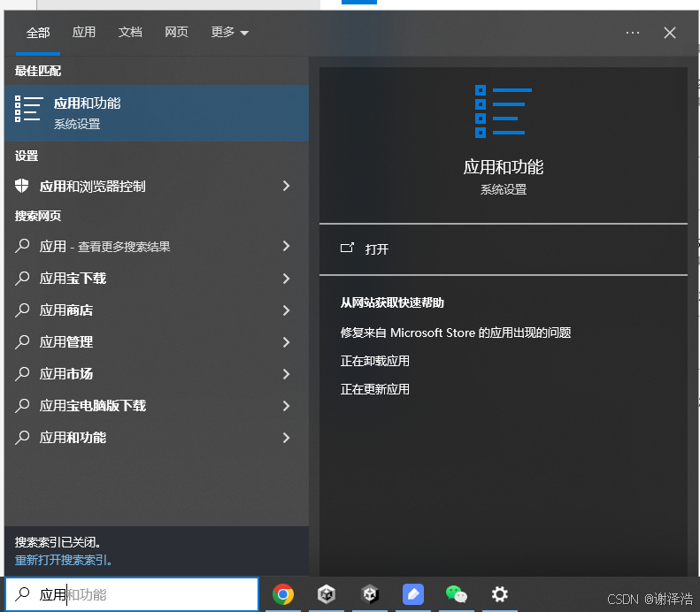Image resolution: width=700 pixels, height=612 pixels.
Task: Open 修复来自 Microsoft Store 的应用出现的问题
Action: pyautogui.click(x=456, y=333)
